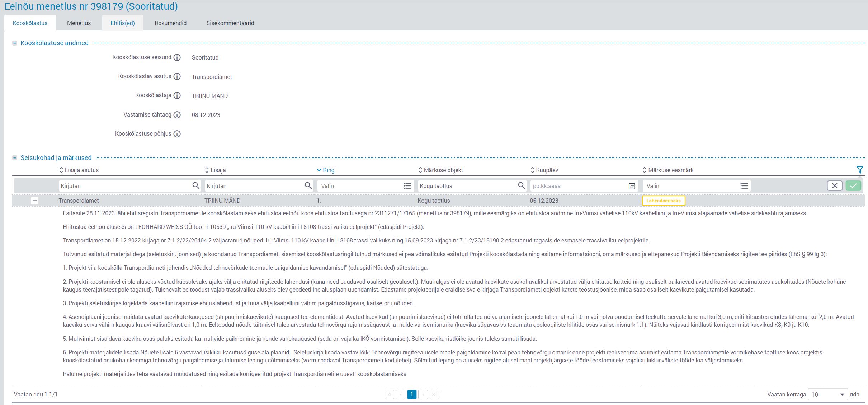Viewport: 868px width, 405px height.
Task: Click the Lahendamiseks badge
Action: tap(663, 201)
